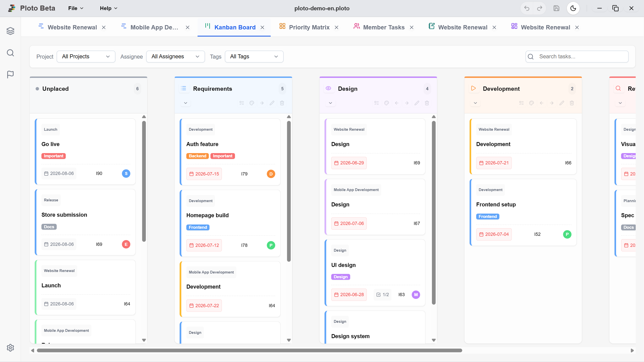Open settings gear in the sidebar
The height and width of the screenshot is (362, 644).
pyautogui.click(x=10, y=348)
